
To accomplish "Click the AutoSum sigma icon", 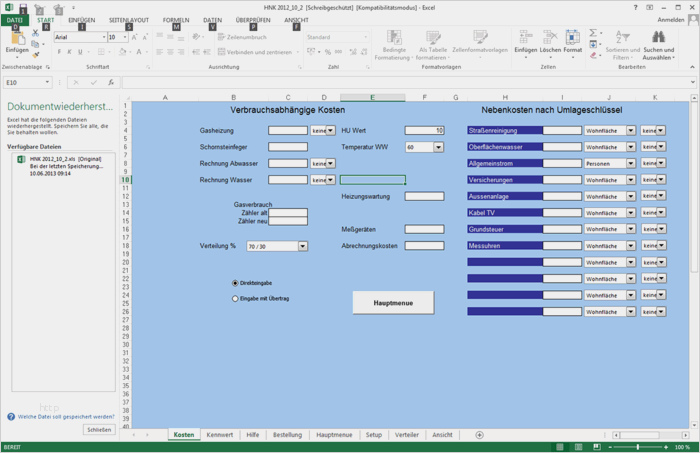I will [x=594, y=33].
